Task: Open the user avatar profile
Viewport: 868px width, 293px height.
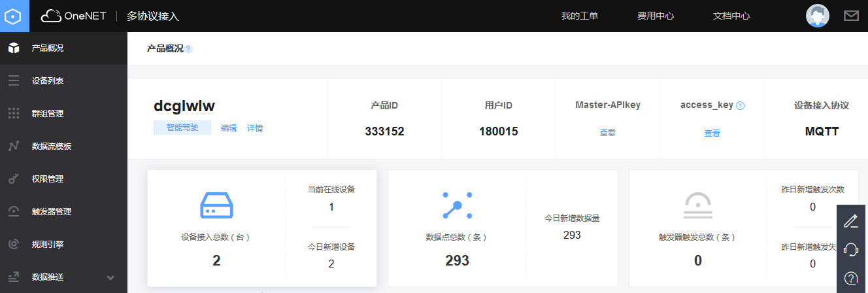Action: point(818,16)
